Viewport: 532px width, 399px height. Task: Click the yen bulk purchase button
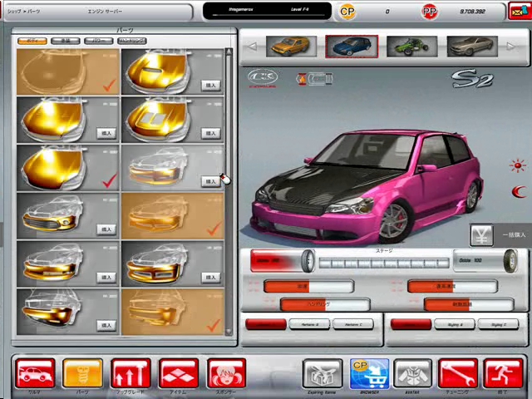(481, 235)
